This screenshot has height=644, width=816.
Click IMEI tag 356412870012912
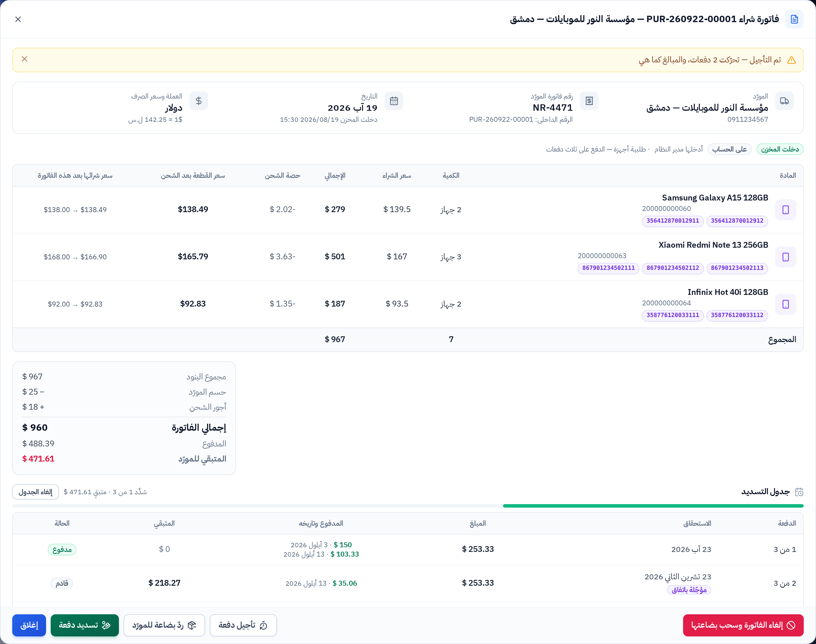coord(737,221)
